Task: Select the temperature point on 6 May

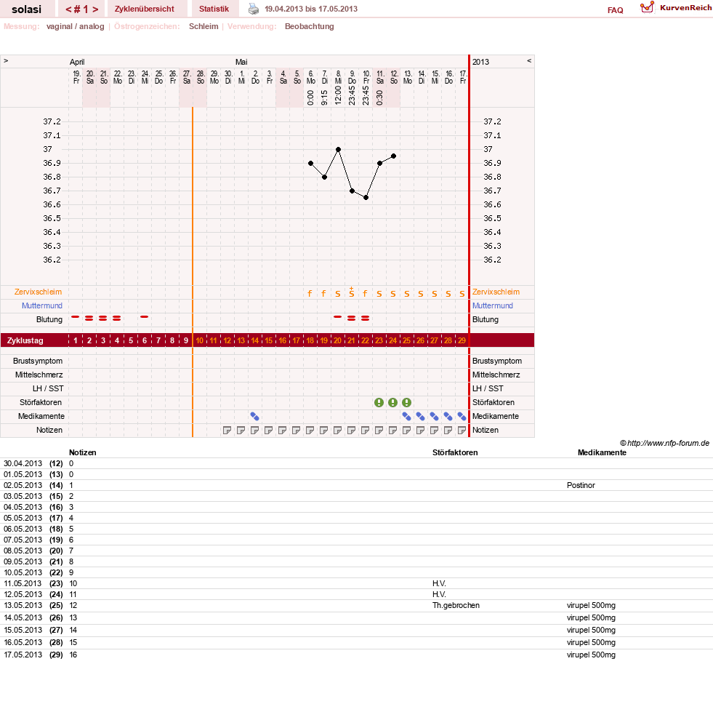Action: point(311,164)
